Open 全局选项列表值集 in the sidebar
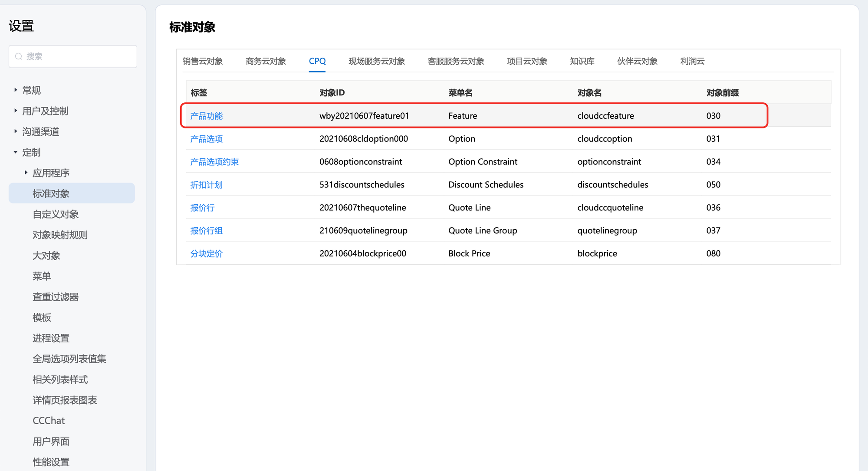 tap(69, 359)
